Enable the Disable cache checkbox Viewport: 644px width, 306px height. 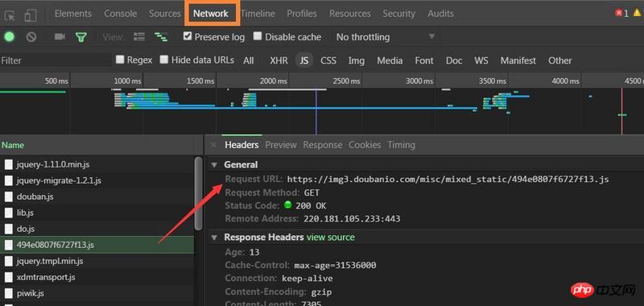coord(258,36)
